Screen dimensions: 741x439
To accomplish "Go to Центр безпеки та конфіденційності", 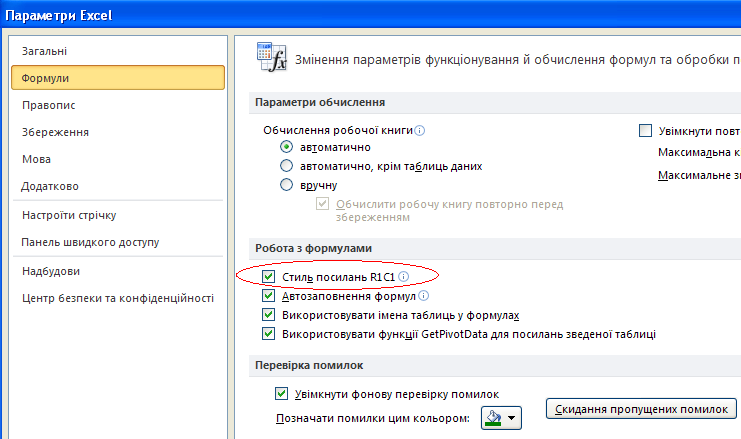I will (117, 297).
